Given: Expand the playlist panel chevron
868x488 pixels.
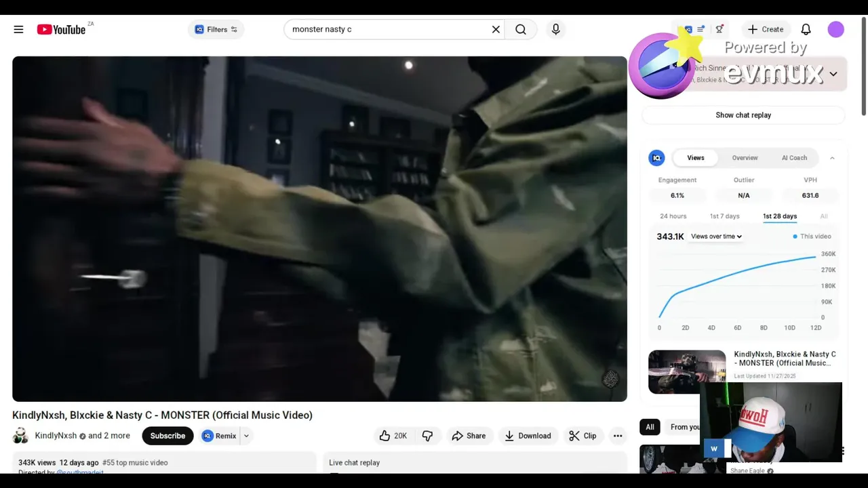Looking at the screenshot, I should point(833,73).
